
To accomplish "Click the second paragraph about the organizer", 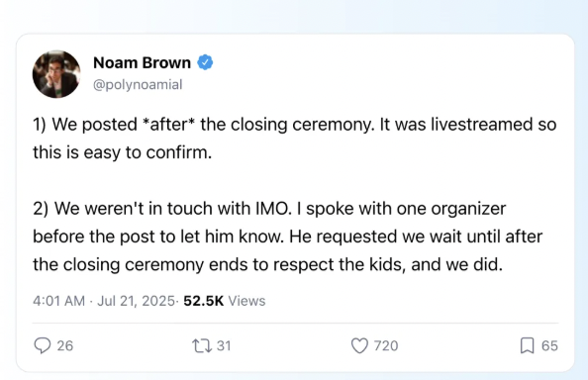I will pos(288,237).
